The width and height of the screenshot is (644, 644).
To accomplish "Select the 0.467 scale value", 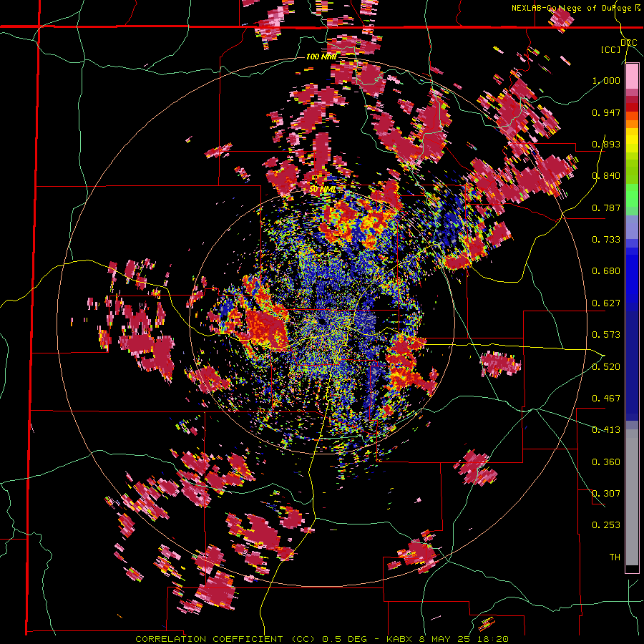I will pyautogui.click(x=606, y=399).
